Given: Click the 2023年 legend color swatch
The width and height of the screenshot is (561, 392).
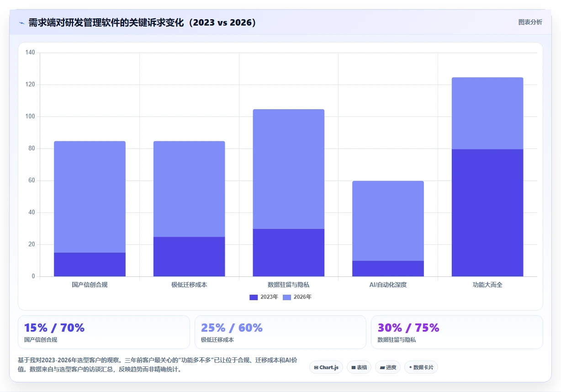Looking at the screenshot, I should [254, 297].
